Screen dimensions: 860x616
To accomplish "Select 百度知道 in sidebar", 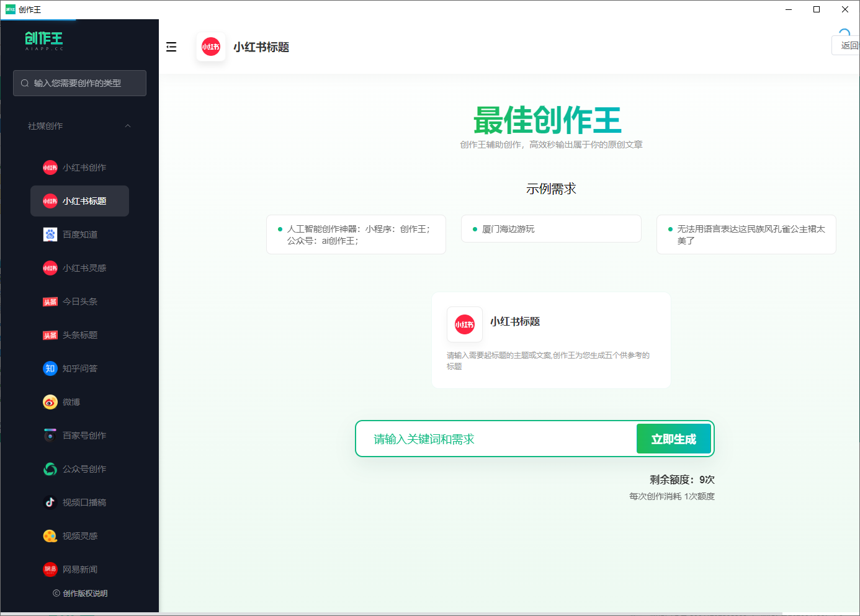I will pyautogui.click(x=79, y=234).
